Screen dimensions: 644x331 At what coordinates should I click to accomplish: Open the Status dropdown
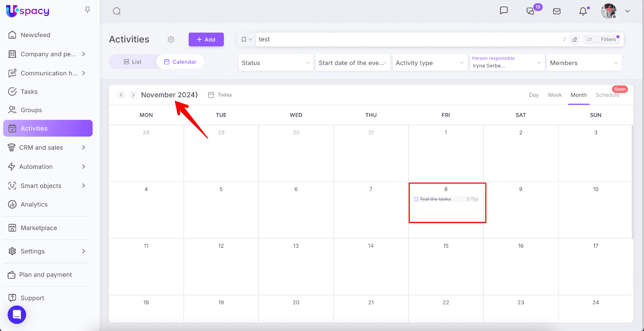[276, 63]
